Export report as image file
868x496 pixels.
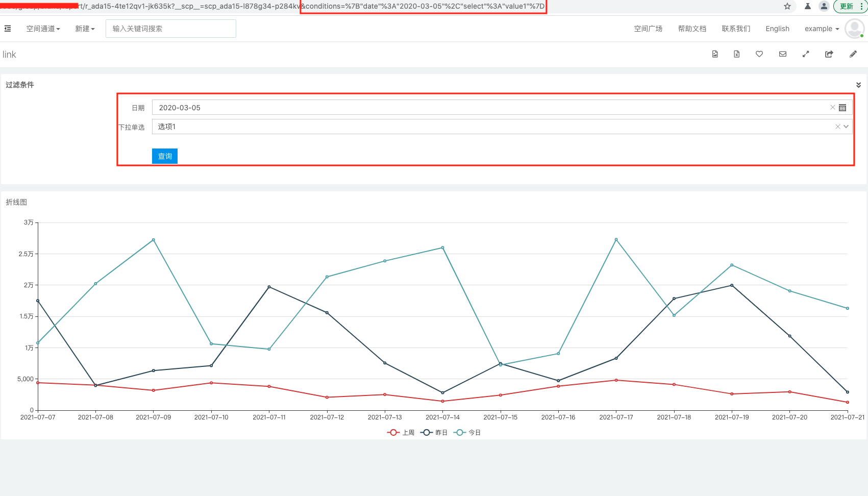click(715, 54)
